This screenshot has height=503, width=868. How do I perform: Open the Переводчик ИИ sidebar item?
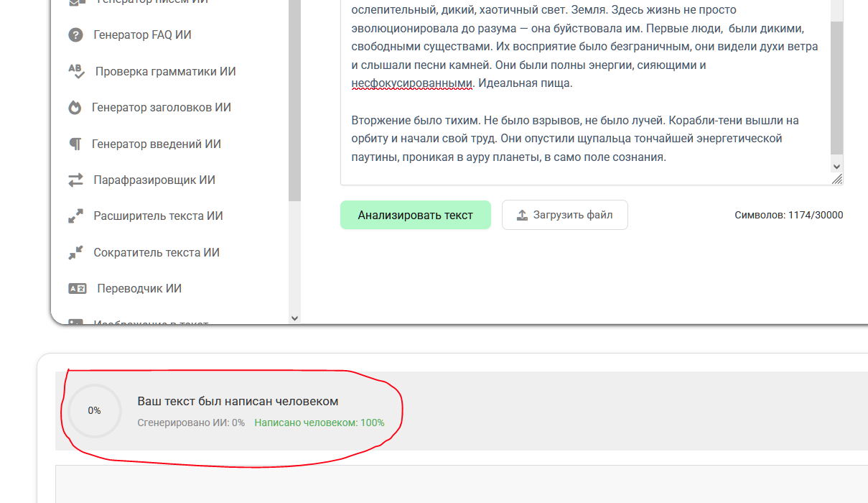[139, 289]
